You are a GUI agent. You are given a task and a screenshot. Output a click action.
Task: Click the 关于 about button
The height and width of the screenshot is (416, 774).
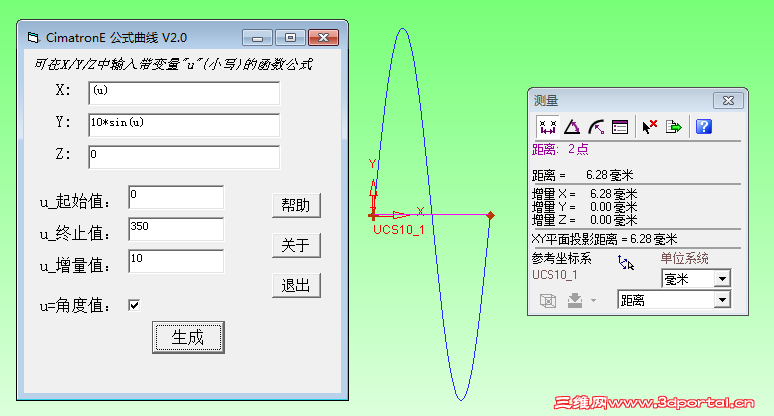[296, 245]
